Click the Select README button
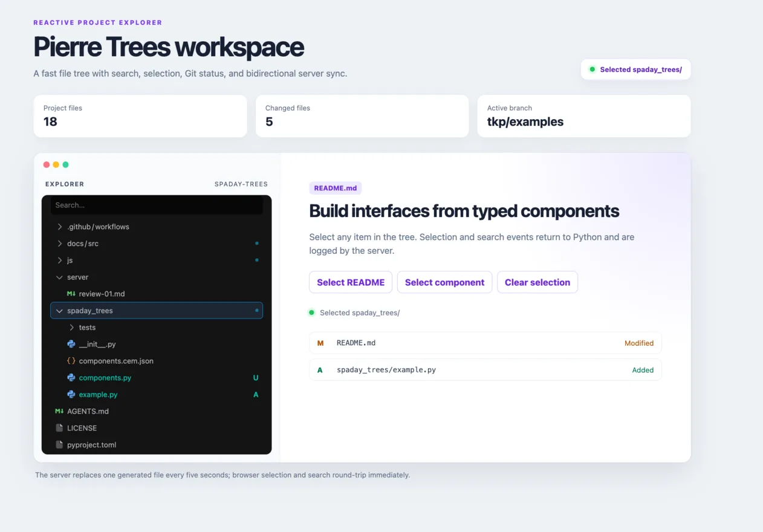763x532 pixels. (351, 282)
